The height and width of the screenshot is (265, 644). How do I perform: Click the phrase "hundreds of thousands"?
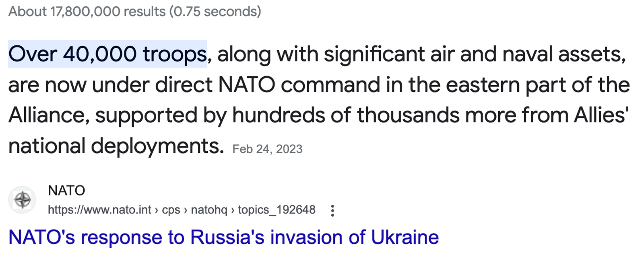click(346, 115)
